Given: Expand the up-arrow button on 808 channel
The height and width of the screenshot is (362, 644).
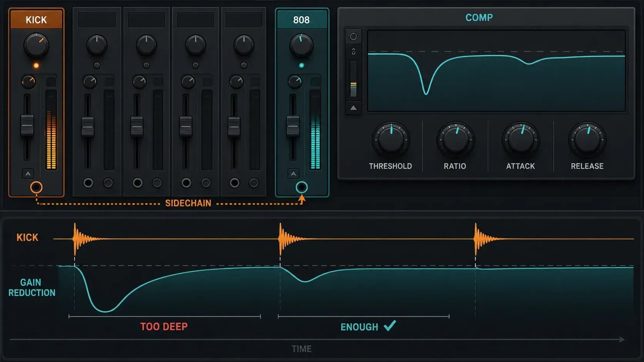Looking at the screenshot, I should point(293,174).
